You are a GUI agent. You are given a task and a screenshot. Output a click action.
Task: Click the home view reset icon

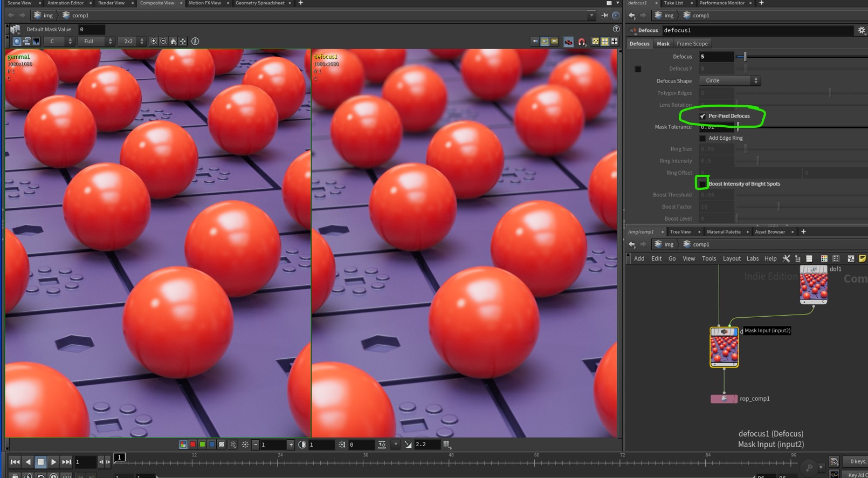point(173,42)
